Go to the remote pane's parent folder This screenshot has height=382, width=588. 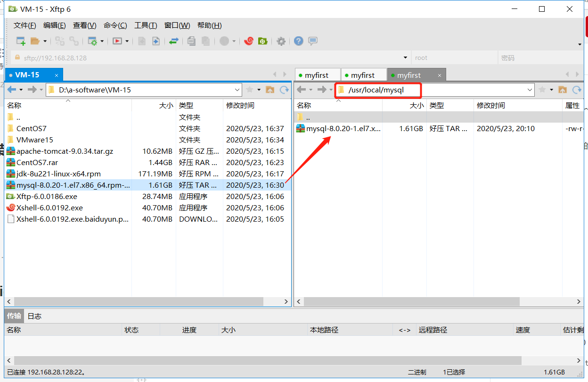pyautogui.click(x=563, y=90)
